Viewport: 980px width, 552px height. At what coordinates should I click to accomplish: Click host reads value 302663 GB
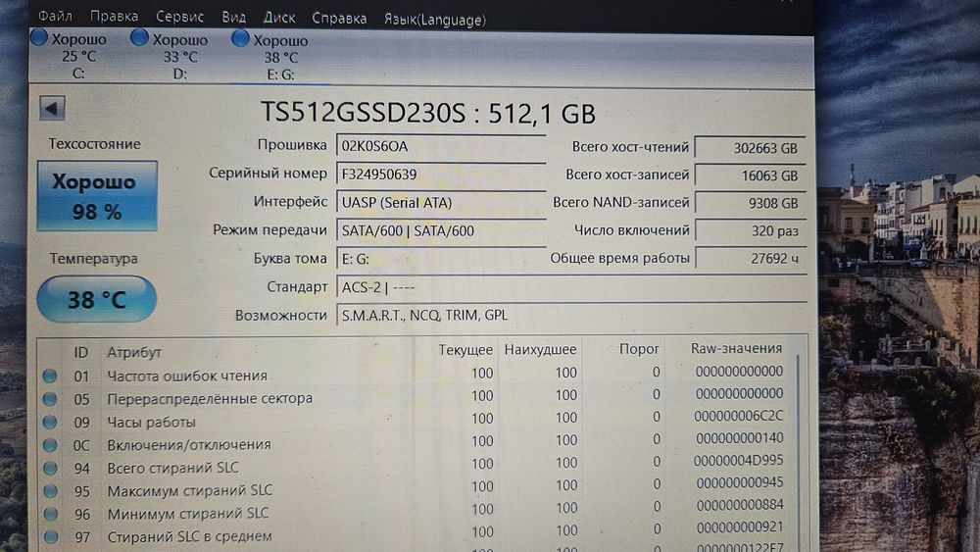coord(750,148)
